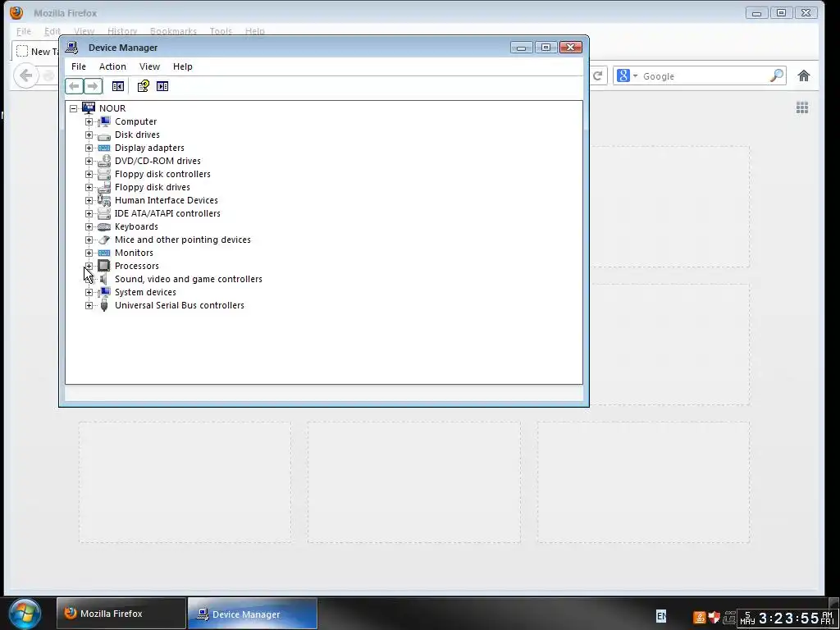Screen dimensions: 840x630
Task: Click the taskbar clock
Action: (787, 619)
